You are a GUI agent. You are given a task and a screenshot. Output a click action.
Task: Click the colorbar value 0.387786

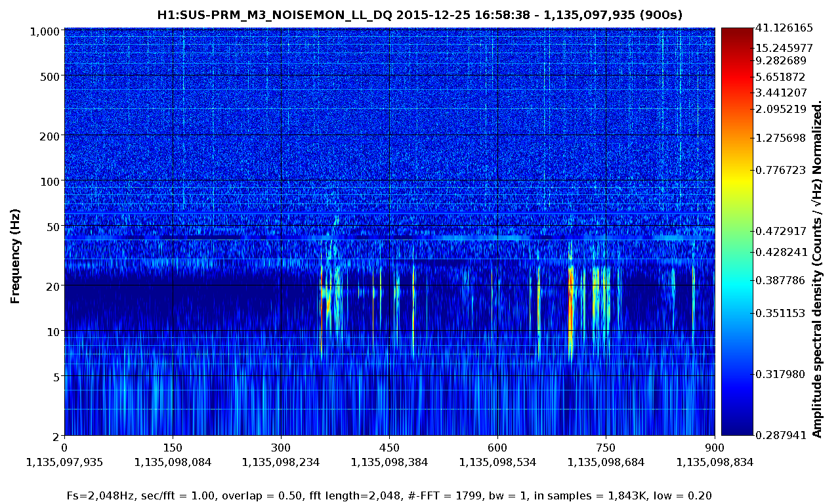[780, 280]
